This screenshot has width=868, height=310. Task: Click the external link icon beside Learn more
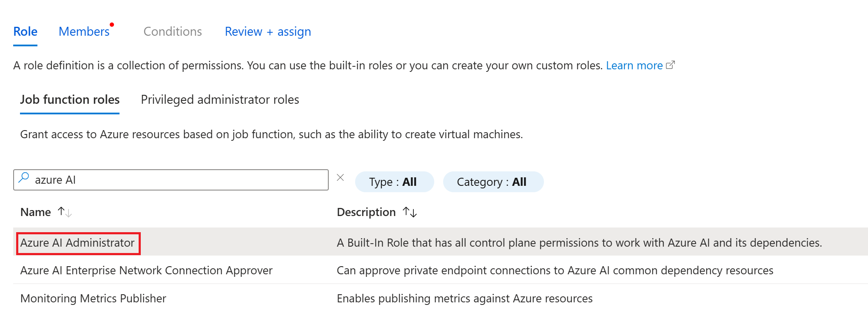click(x=670, y=65)
